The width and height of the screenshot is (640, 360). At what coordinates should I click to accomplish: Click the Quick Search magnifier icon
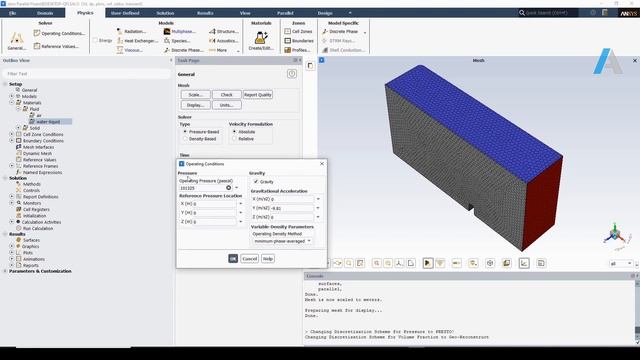tap(522, 13)
